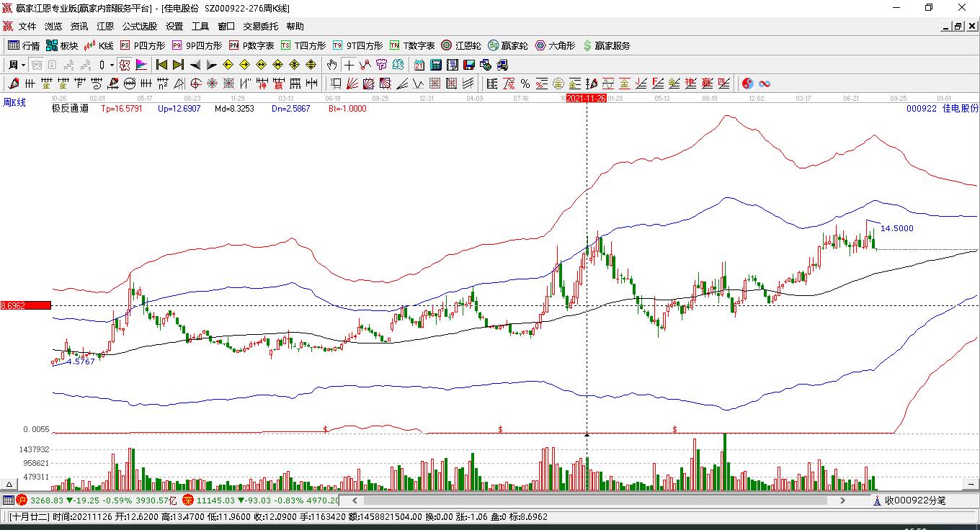Image resolution: width=980 pixels, height=530 pixels.
Task: Open the 六角形 hexagon tool
Action: [555, 45]
